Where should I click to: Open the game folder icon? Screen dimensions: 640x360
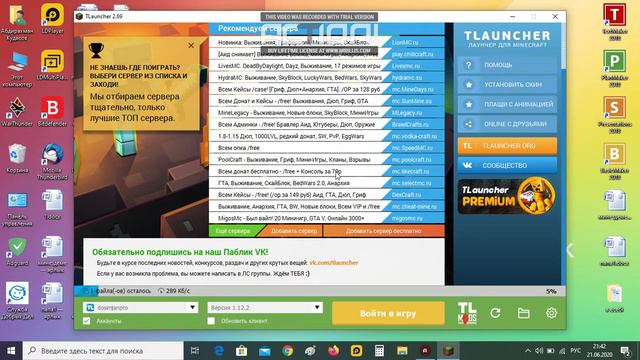(x=523, y=313)
